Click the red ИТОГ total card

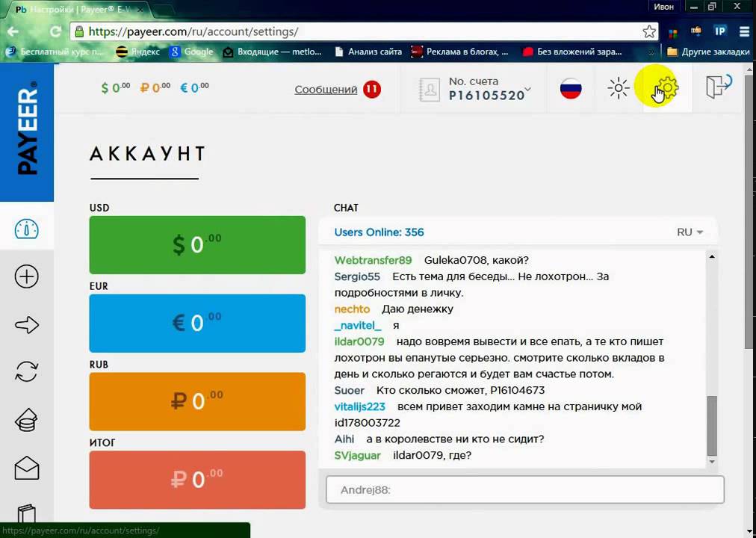(x=197, y=480)
